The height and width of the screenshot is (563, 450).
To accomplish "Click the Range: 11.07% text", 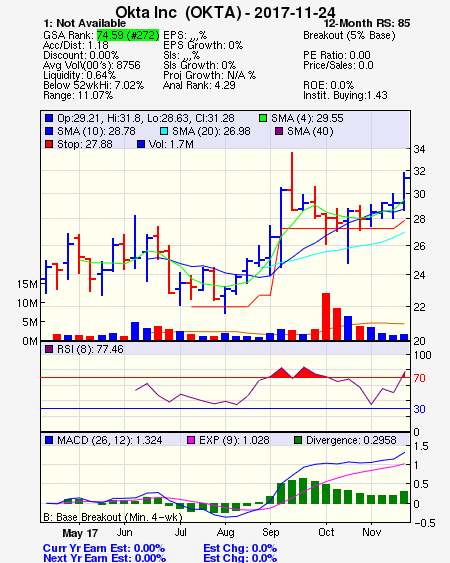I will point(78,96).
